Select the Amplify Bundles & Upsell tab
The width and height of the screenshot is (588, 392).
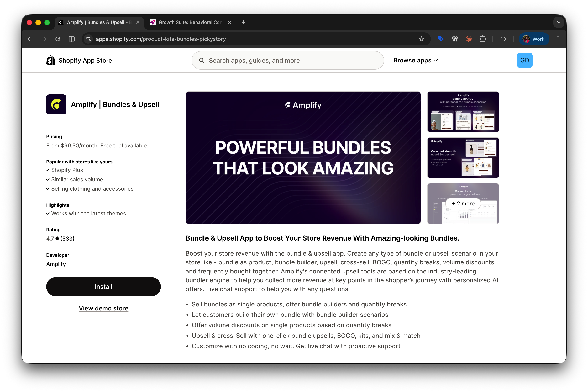tap(97, 22)
